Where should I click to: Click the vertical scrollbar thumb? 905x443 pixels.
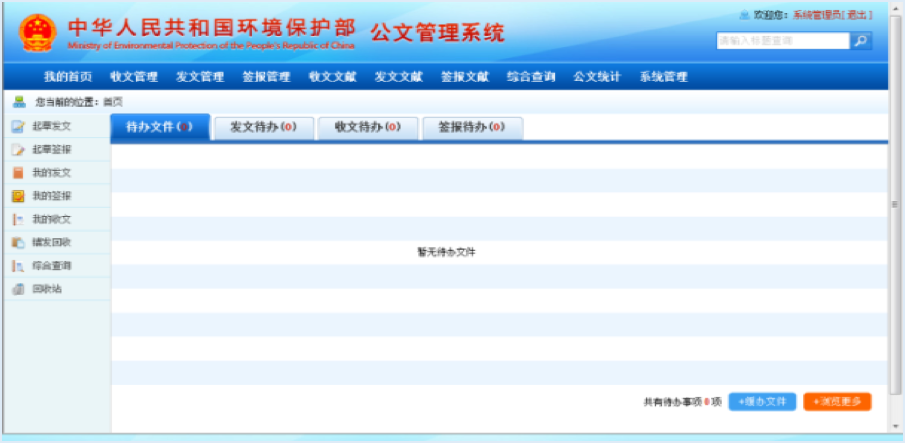pos(895,205)
